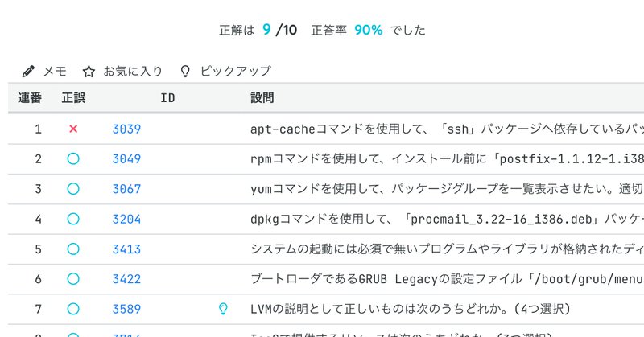Click the red X mark on row 1

73,129
